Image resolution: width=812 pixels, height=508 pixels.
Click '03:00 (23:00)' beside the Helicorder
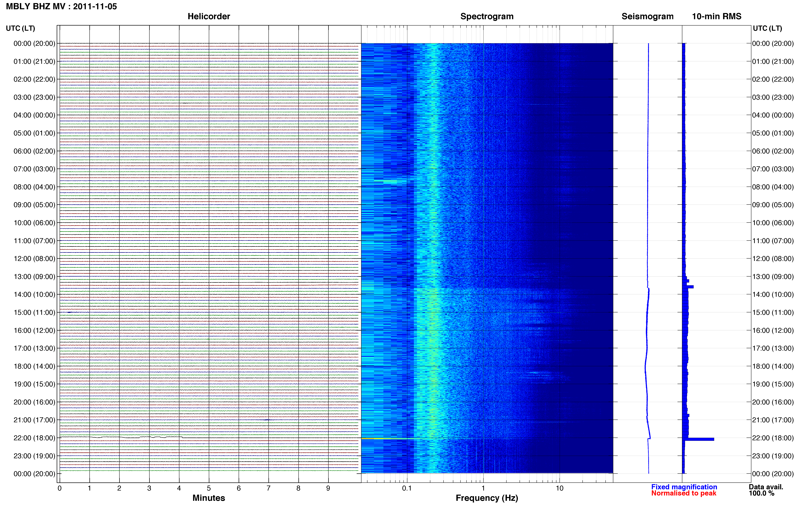pyautogui.click(x=34, y=97)
